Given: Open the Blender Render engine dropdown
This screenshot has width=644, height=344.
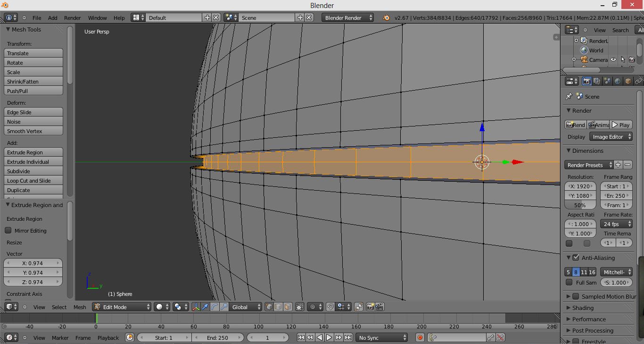Looking at the screenshot, I should pos(348,18).
